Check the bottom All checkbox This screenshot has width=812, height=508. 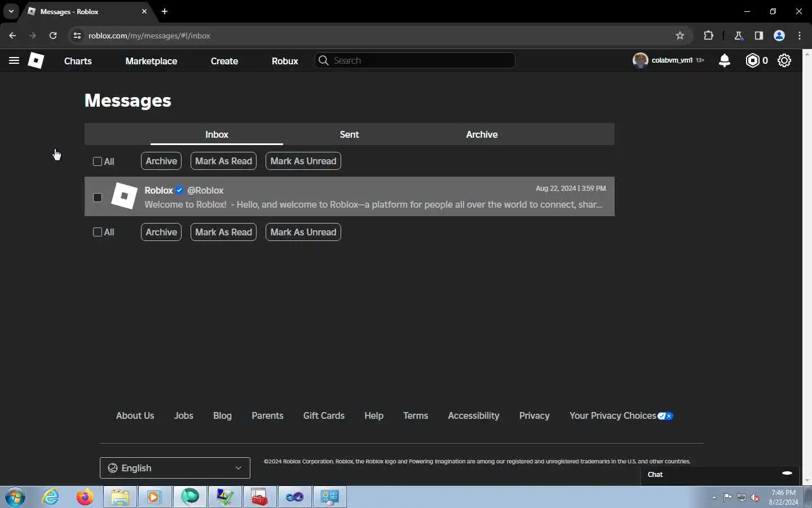(98, 232)
